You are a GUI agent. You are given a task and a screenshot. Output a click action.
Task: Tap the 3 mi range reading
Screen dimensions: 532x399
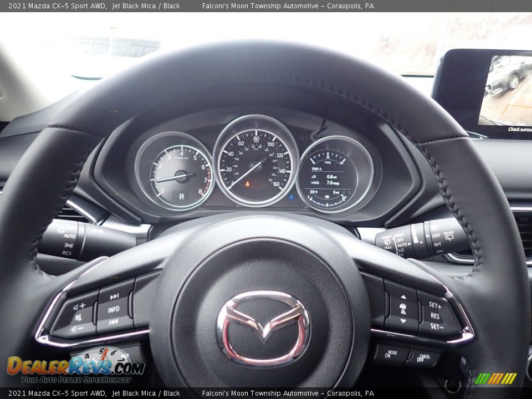tap(336, 193)
